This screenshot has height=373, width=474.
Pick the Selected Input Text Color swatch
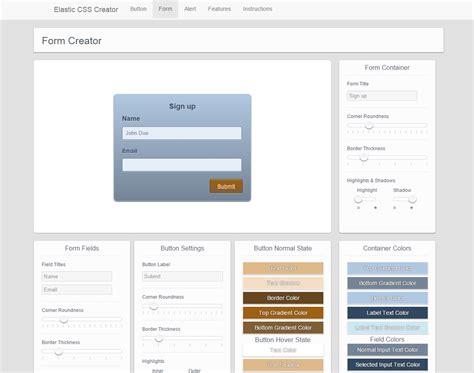tap(387, 365)
